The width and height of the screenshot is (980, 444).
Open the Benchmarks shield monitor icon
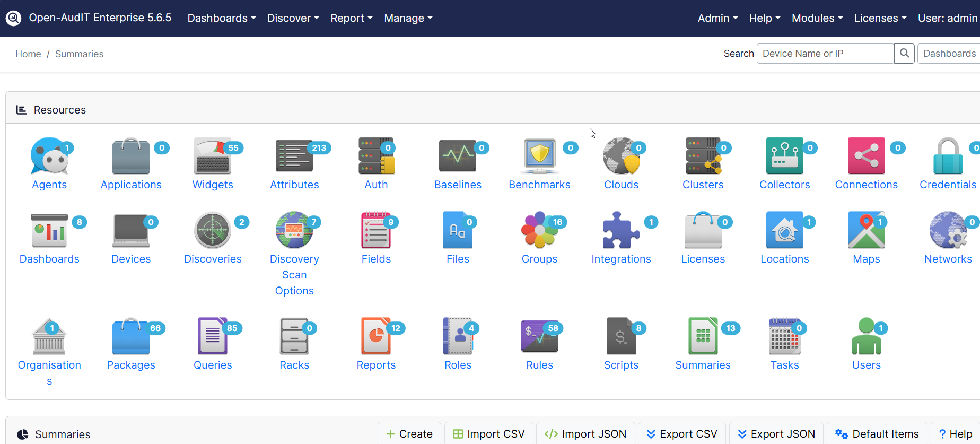pyautogui.click(x=539, y=156)
